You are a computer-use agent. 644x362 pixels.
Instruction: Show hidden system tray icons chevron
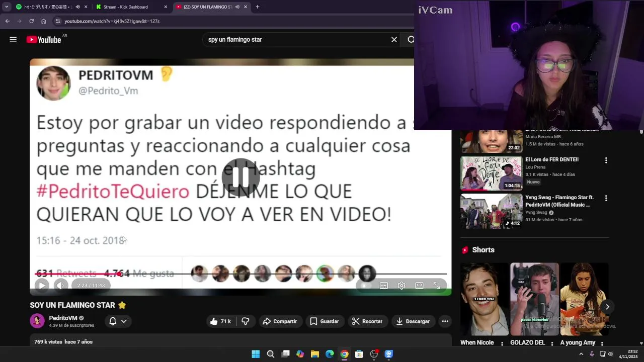[581, 354]
